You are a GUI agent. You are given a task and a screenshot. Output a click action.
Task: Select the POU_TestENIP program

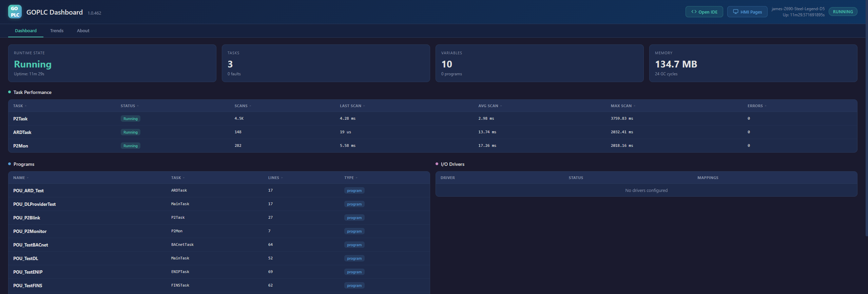coord(28,272)
